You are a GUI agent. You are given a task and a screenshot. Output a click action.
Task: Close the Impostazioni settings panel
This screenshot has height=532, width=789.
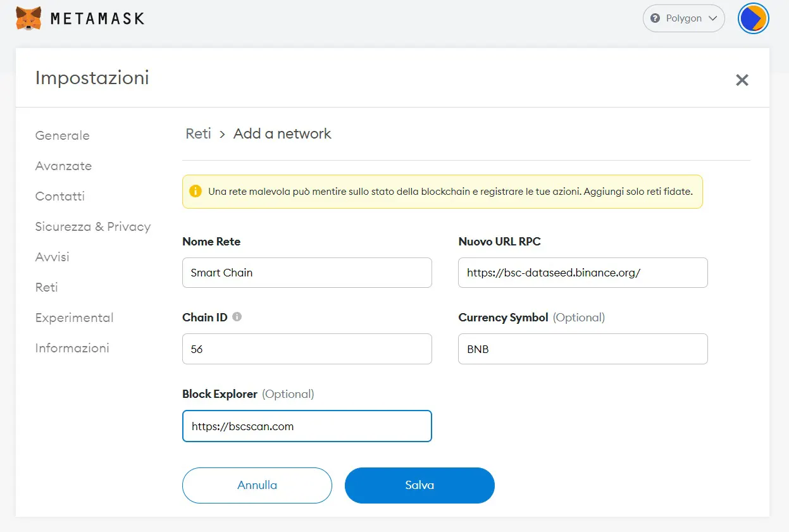(x=742, y=80)
